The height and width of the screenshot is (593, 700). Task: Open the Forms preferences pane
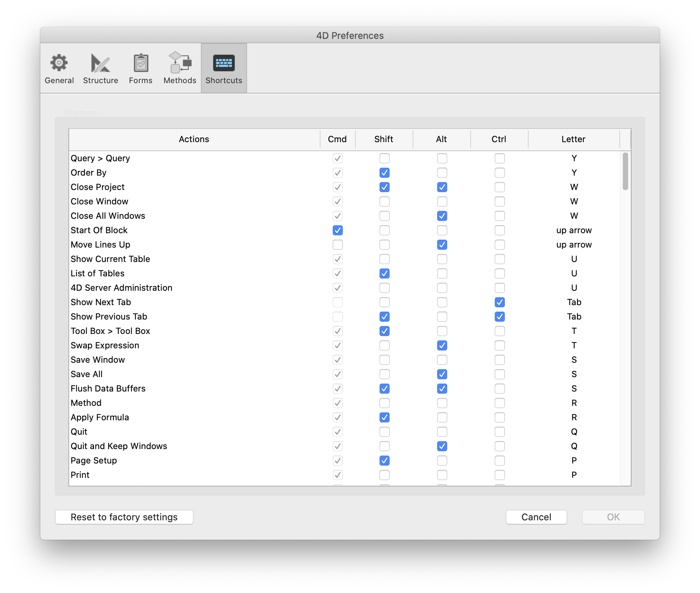[x=140, y=68]
